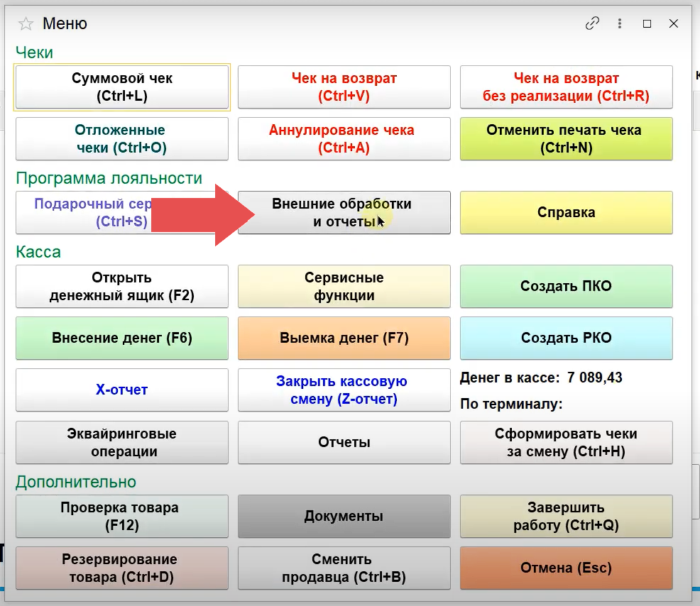
Task: Run the Х-отчет
Action: 122,390
